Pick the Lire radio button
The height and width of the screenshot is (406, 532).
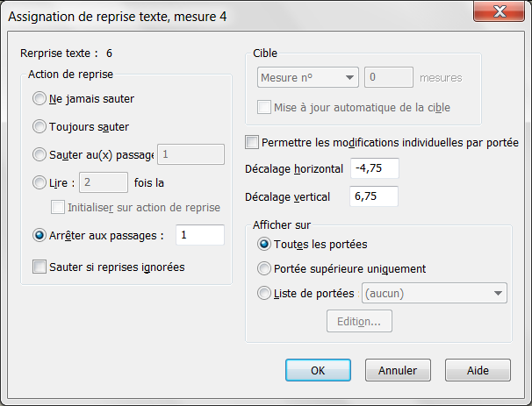[x=40, y=183]
